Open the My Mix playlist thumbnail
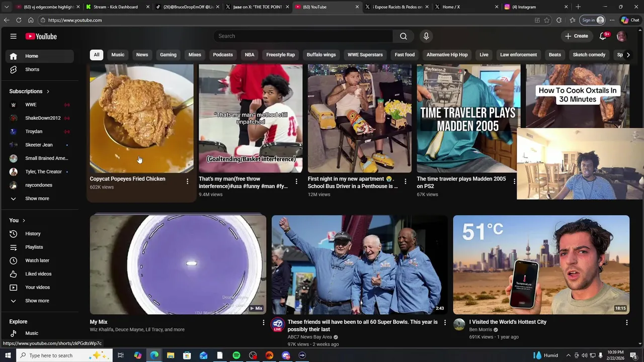This screenshot has width=644, height=362. (178, 264)
